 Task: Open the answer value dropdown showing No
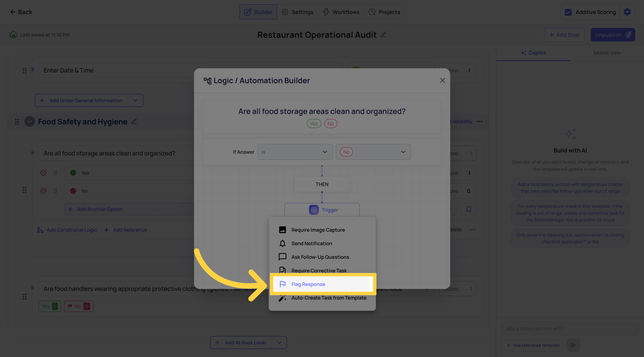point(373,152)
